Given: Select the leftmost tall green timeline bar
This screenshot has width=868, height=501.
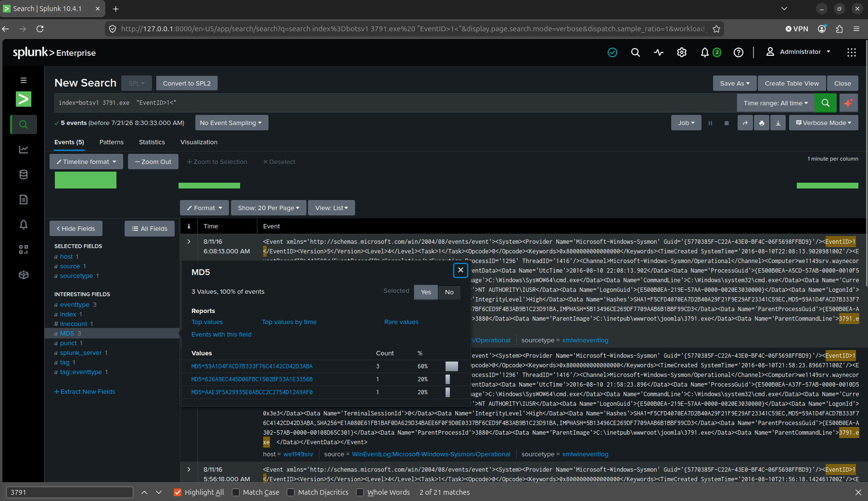Looking at the screenshot, I should (86, 180).
